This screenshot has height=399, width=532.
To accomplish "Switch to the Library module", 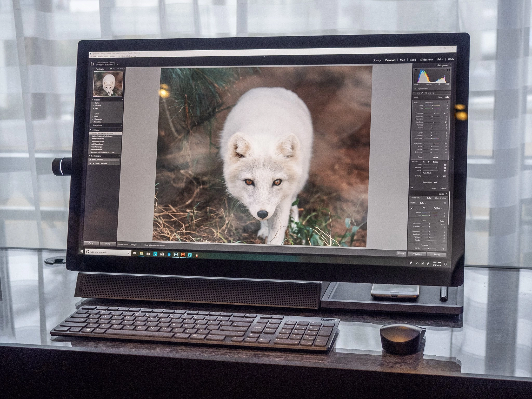I will (x=376, y=60).
